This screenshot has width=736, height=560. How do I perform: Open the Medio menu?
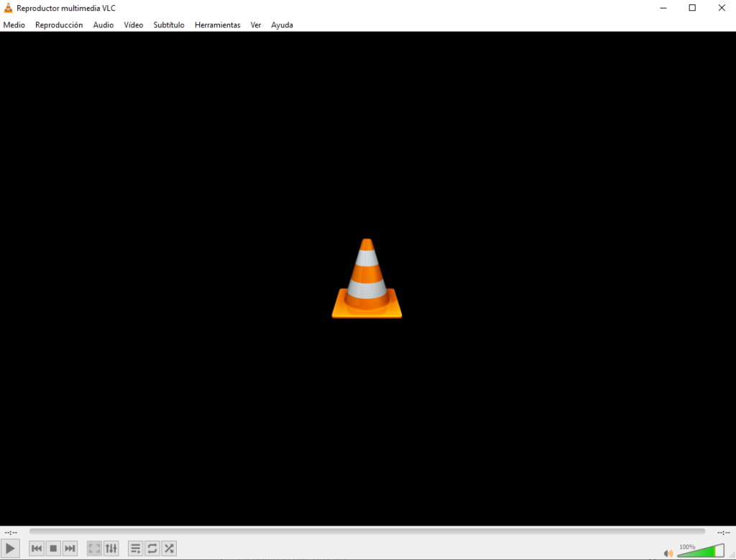(14, 25)
